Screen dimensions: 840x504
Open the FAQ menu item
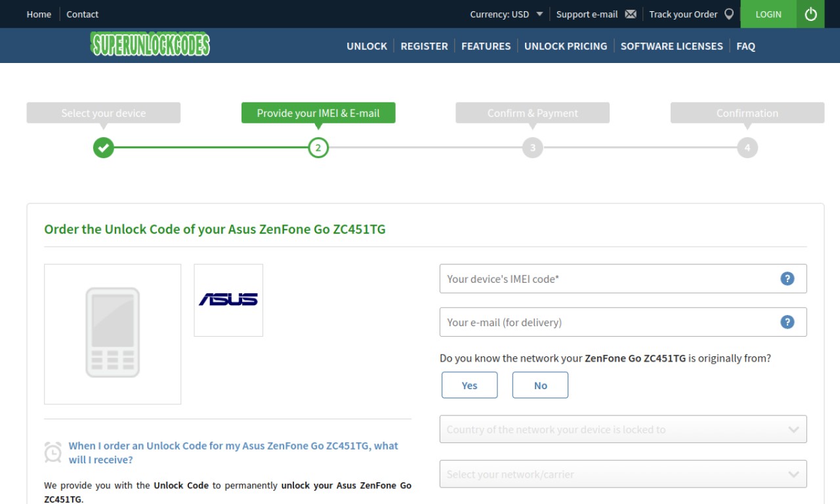click(745, 46)
